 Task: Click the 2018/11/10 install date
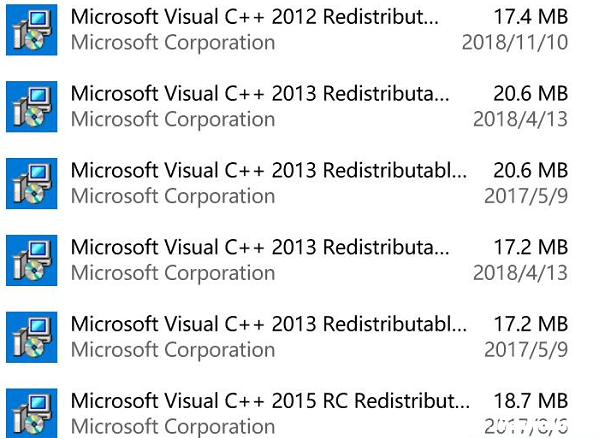tap(515, 42)
